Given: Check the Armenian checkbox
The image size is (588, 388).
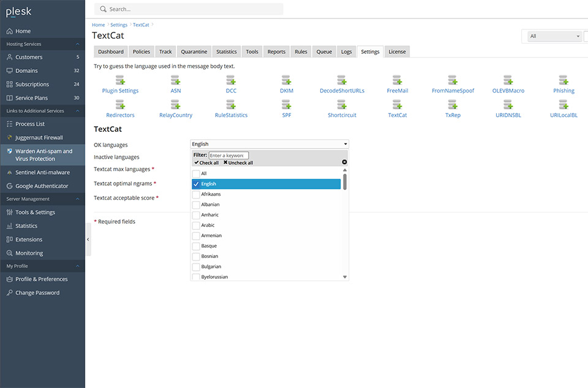Looking at the screenshot, I should [x=196, y=235].
